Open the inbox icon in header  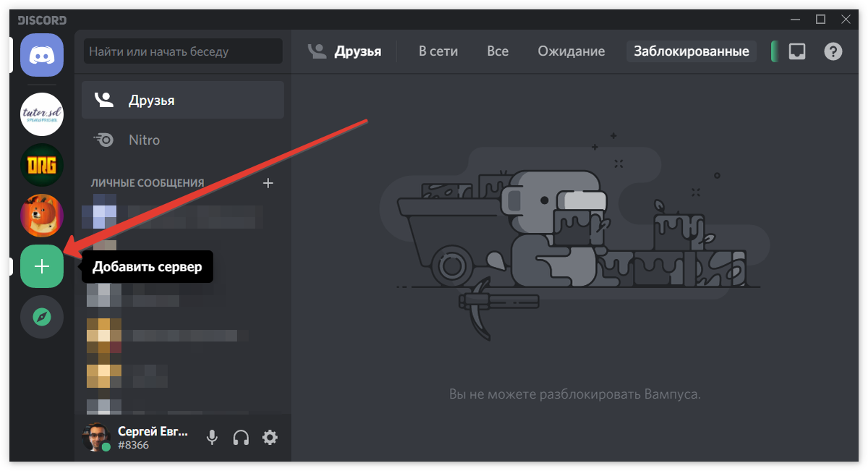797,51
